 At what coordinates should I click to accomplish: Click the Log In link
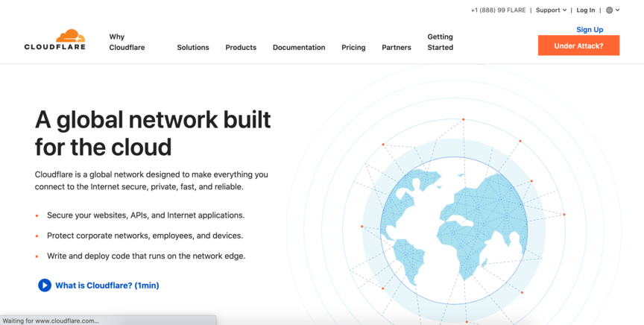(586, 10)
